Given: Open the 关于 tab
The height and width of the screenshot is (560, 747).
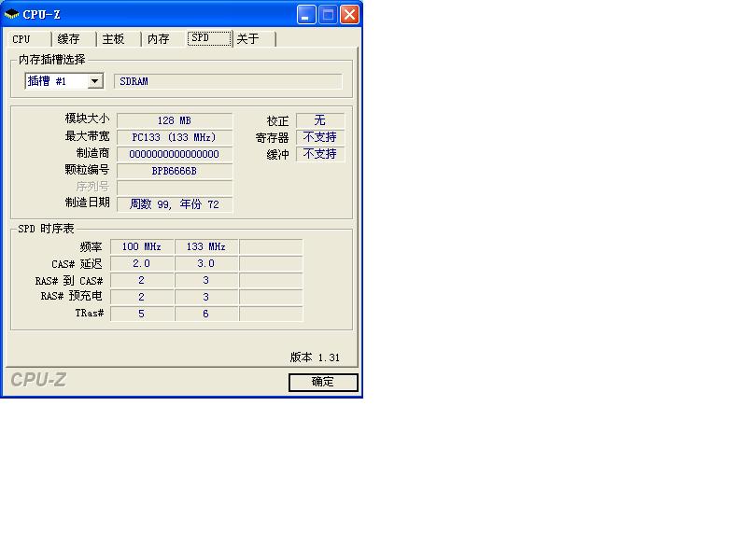Looking at the screenshot, I should (x=254, y=38).
